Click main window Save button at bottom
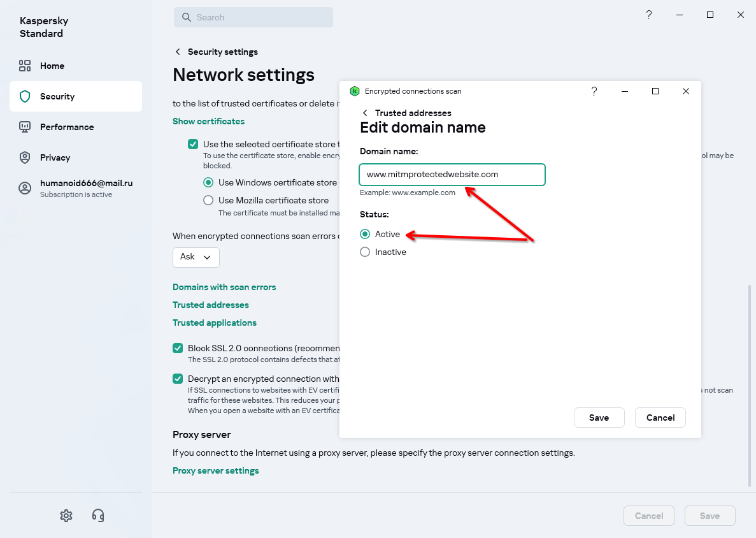 pyautogui.click(x=710, y=516)
